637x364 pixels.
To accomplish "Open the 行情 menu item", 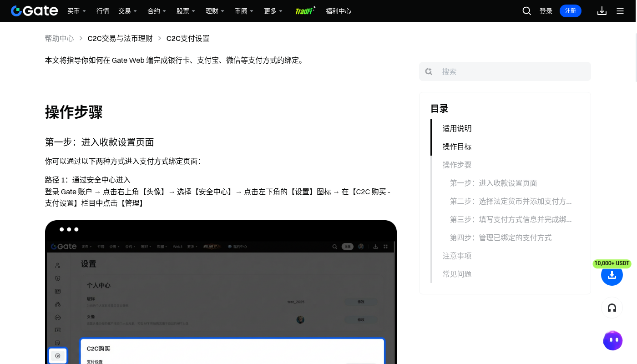I will pos(103,11).
